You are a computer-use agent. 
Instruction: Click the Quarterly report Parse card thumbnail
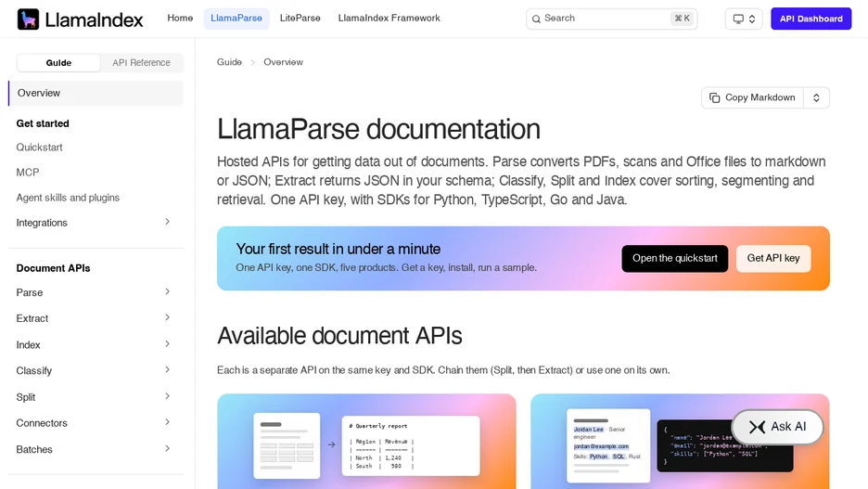point(366,442)
